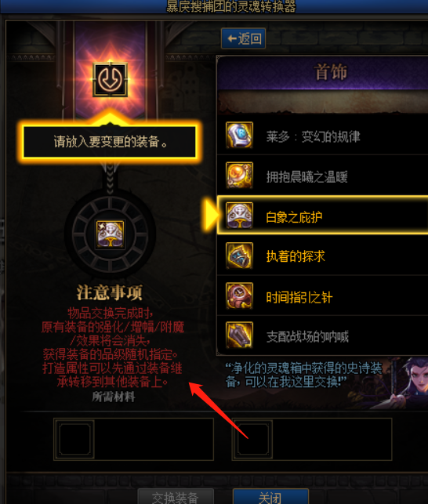The height and width of the screenshot is (504, 428).
Task: Click the right empty material slot
Action: 254,439
